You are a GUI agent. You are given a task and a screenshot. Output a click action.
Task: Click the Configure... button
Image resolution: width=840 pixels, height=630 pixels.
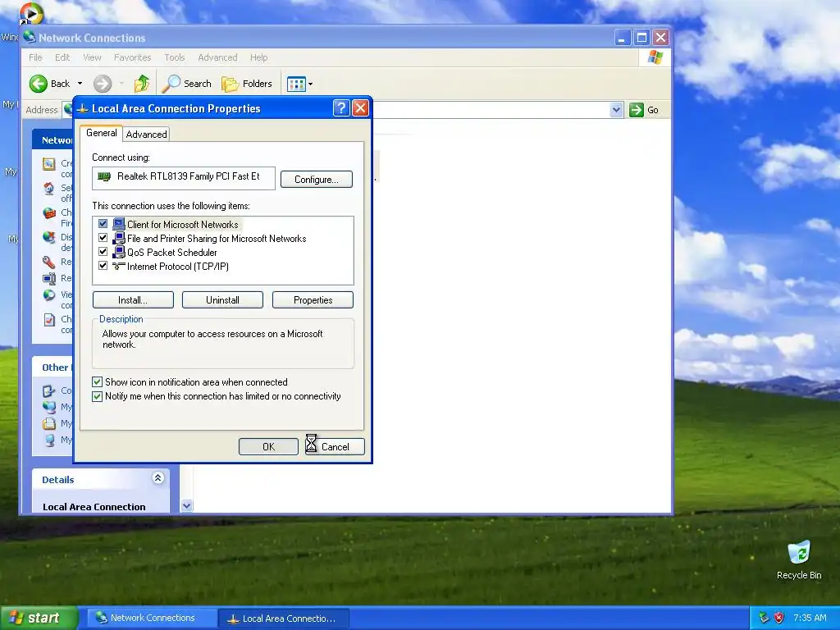click(x=317, y=180)
